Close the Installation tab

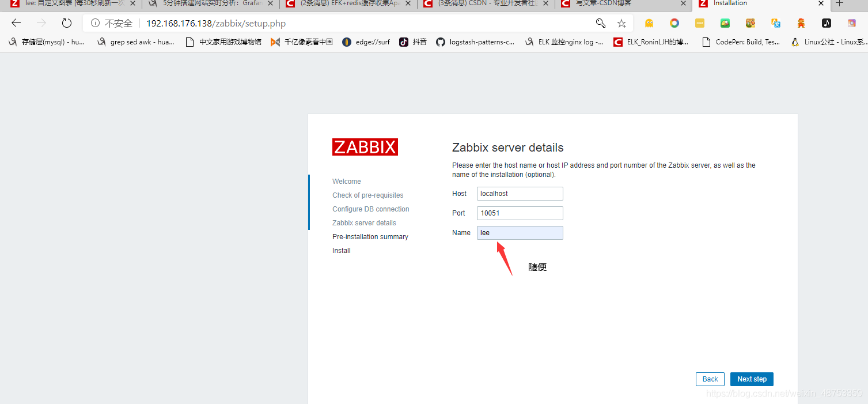click(821, 3)
